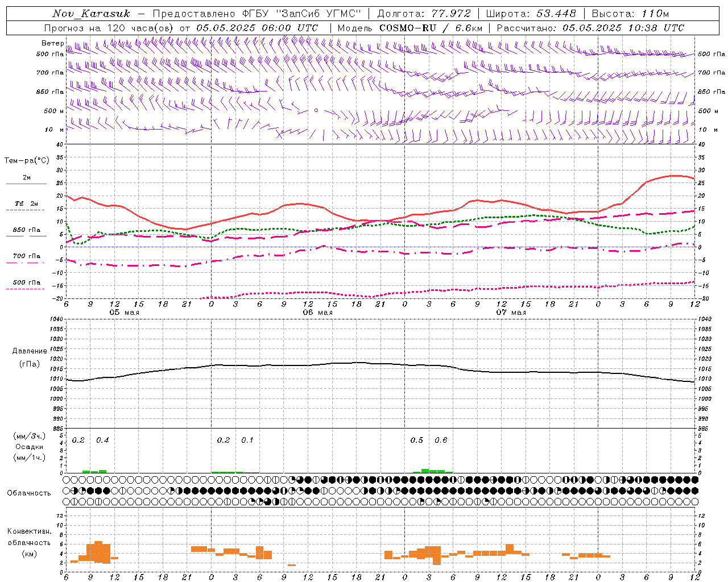Screen dimensions: 728x582
Task: Click the 'Конвективн.' convective cloud label
Action: click(x=29, y=531)
